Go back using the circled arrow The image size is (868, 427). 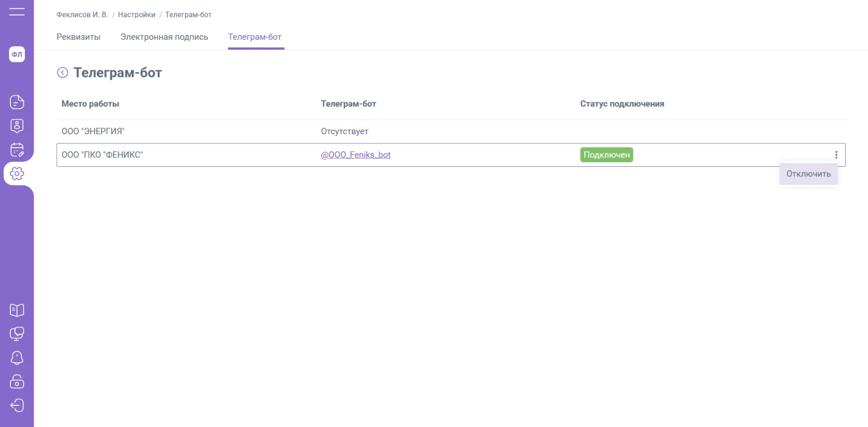63,73
